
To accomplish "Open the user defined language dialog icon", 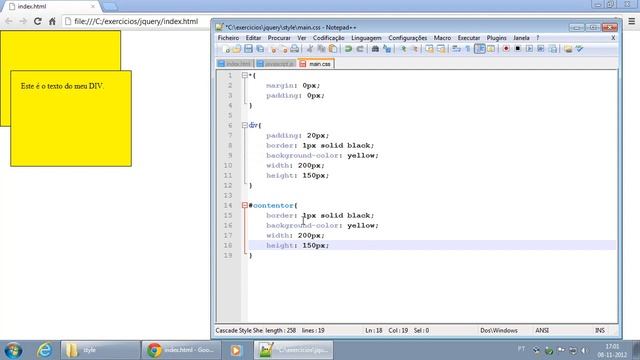I will click(491, 49).
